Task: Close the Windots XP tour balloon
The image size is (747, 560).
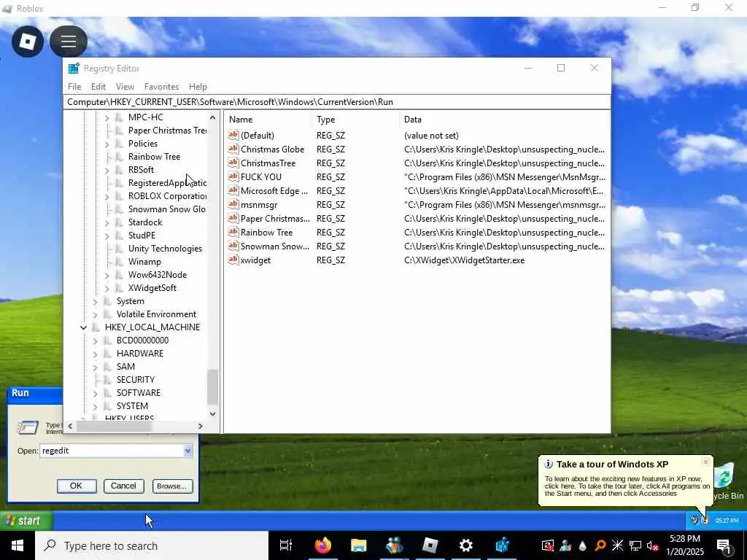Action: [705, 462]
